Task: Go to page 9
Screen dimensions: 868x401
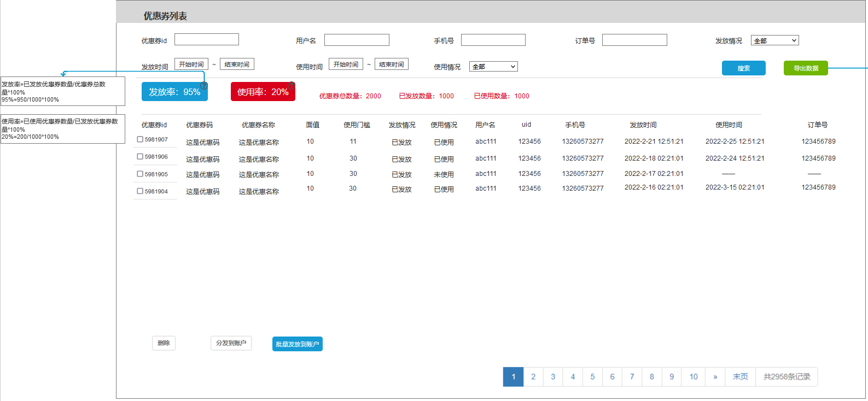Action: coord(672,377)
